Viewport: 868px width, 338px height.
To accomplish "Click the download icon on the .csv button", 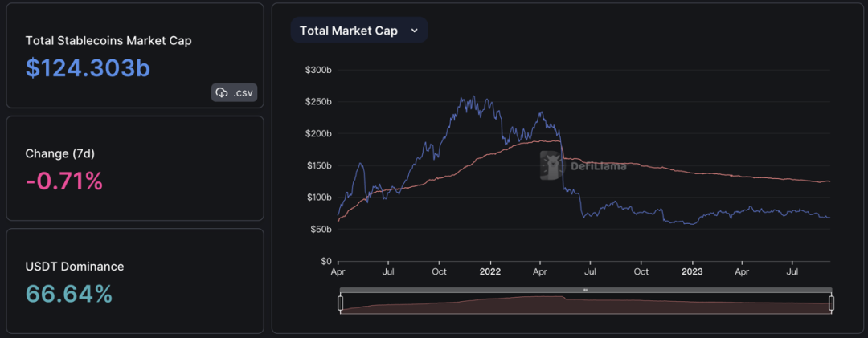I will (x=223, y=93).
